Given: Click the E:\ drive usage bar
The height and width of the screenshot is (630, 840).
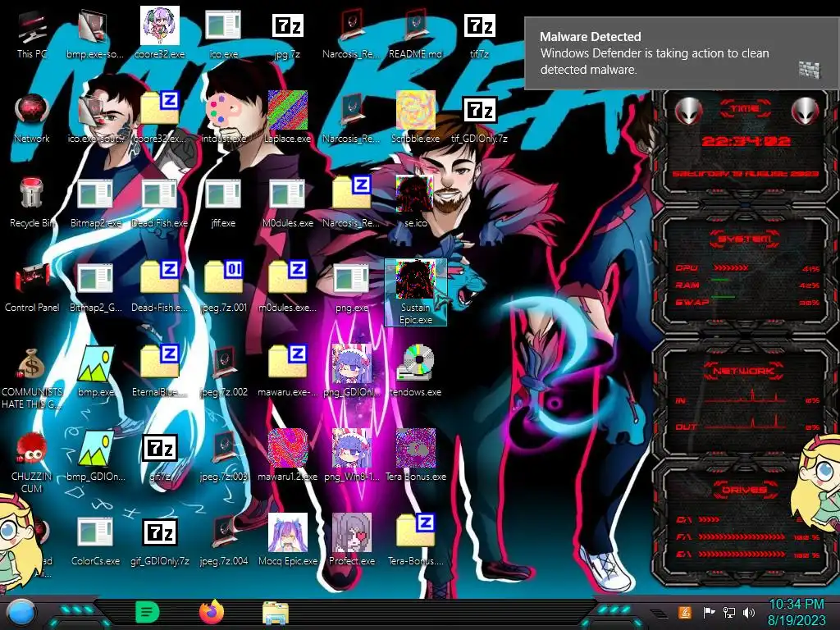Looking at the screenshot, I should coord(742,555).
